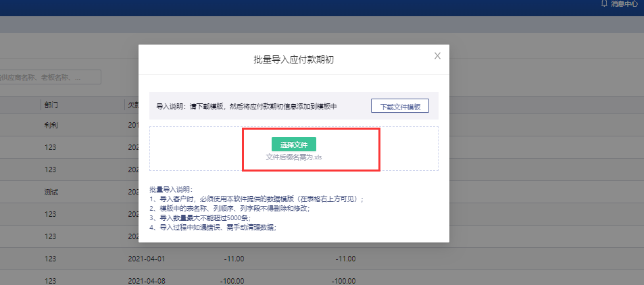Close the 批量导入应付款期初 dialog
The height and width of the screenshot is (285, 644).
pos(437,56)
